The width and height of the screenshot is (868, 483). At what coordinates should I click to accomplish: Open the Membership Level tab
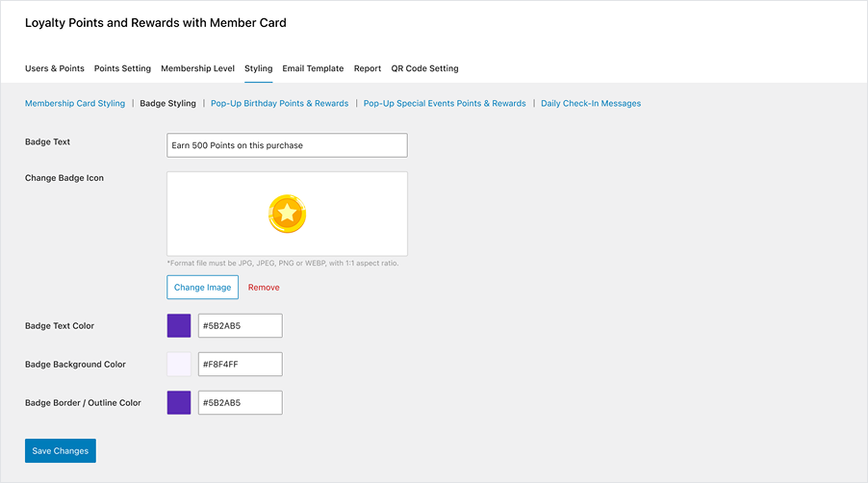tap(197, 69)
